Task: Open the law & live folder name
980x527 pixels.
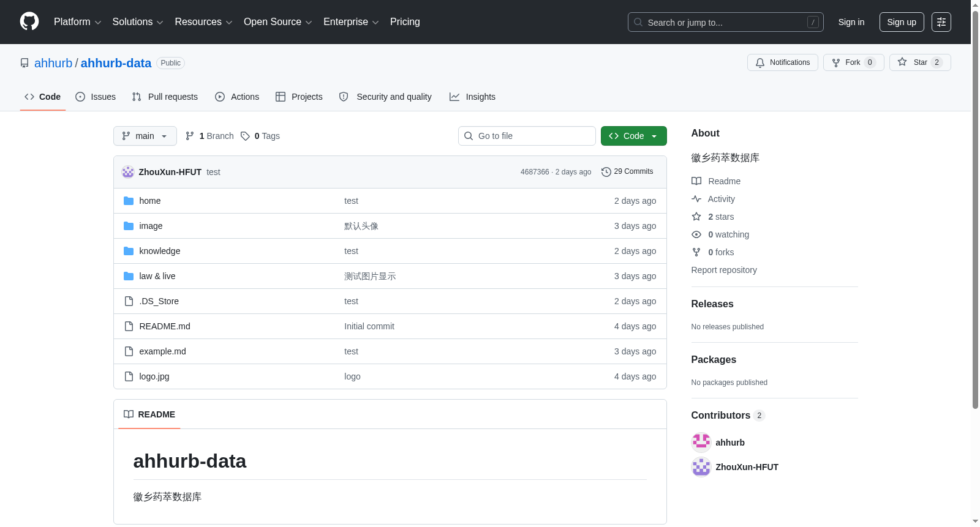Action: (x=157, y=276)
